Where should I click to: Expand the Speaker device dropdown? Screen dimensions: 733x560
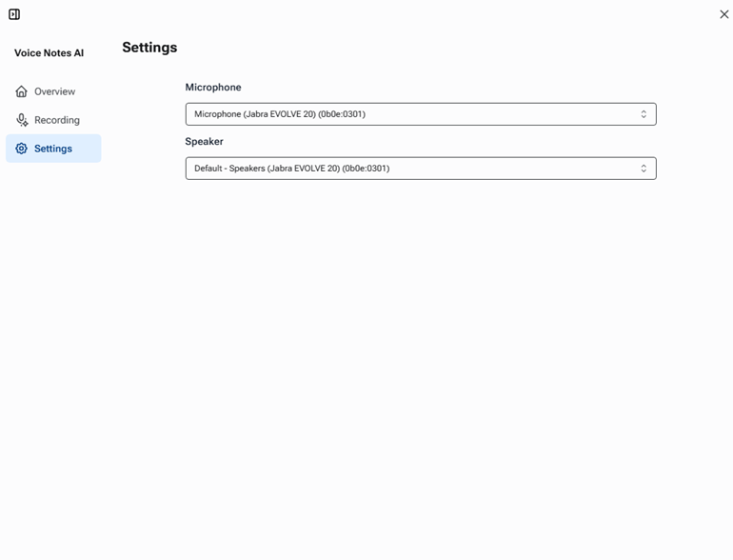click(x=420, y=169)
